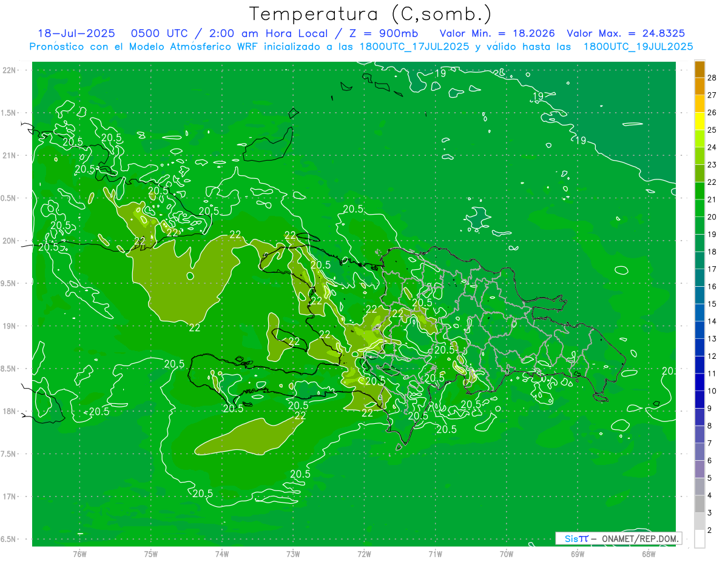Image resolution: width=728 pixels, height=562 pixels.
Task: Pick the gray legend swatch between 3 and 4
Action: tap(699, 504)
